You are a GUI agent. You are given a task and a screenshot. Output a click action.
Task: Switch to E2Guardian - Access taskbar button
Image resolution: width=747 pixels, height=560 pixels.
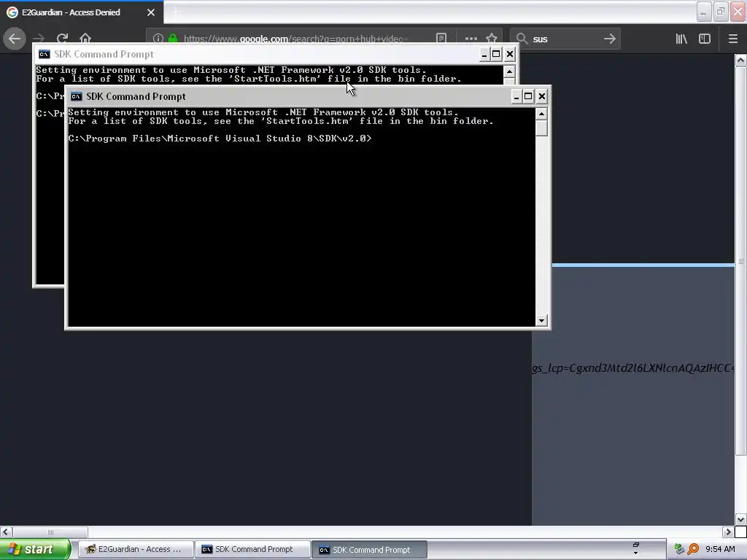coord(136,549)
